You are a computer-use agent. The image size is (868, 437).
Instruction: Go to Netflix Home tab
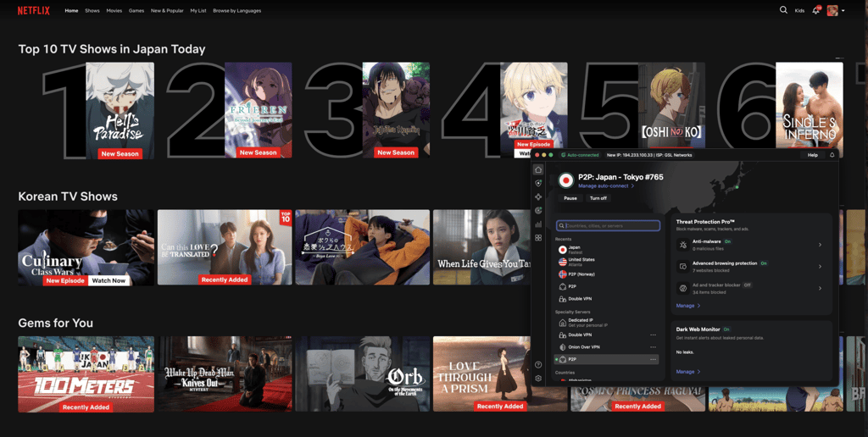pos(71,10)
